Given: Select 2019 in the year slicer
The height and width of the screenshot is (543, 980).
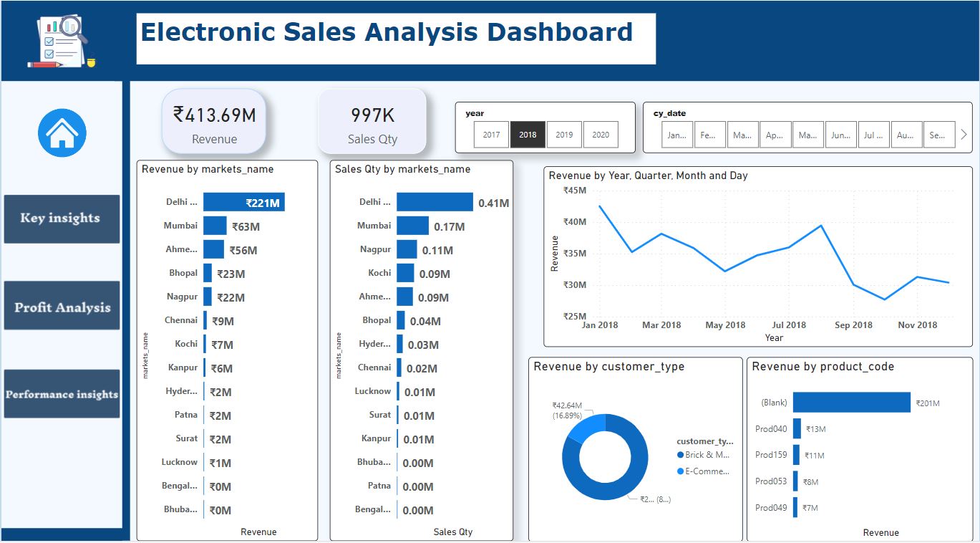Looking at the screenshot, I should [x=563, y=134].
